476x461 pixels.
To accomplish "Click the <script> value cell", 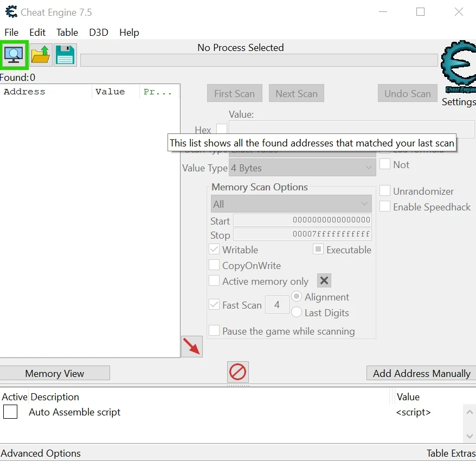I will click(x=413, y=412).
